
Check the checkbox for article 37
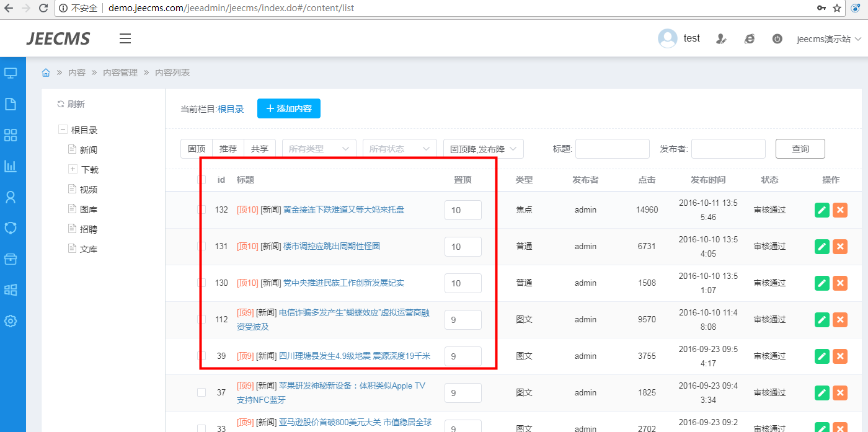[x=201, y=392]
